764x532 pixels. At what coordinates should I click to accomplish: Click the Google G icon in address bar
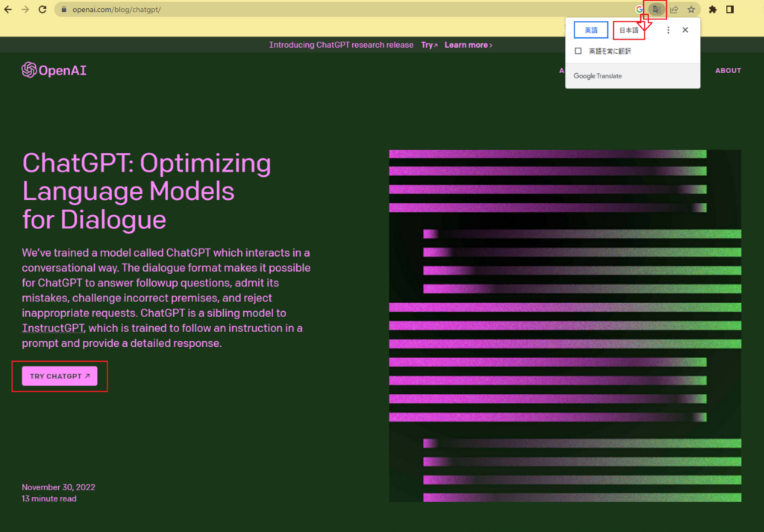click(x=639, y=10)
